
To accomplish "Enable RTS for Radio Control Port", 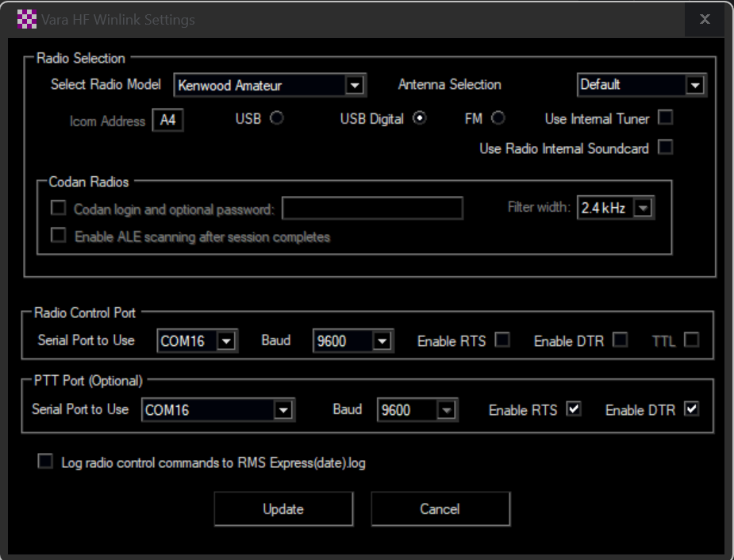I will (x=502, y=340).
